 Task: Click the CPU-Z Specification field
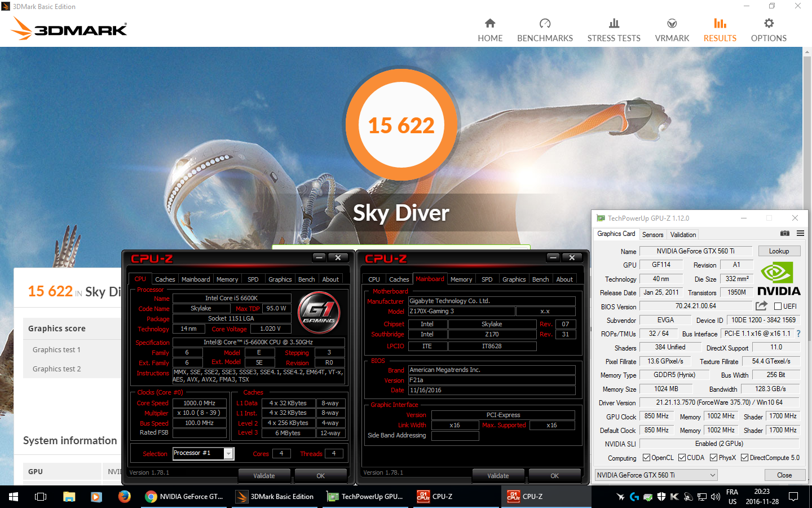pyautogui.click(x=258, y=342)
